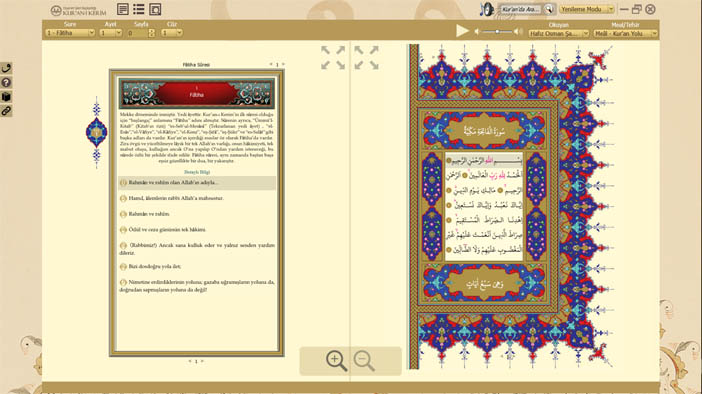Viewport: 702px width, 394px height.
Task: Play the recitation audio
Action: coord(462,31)
